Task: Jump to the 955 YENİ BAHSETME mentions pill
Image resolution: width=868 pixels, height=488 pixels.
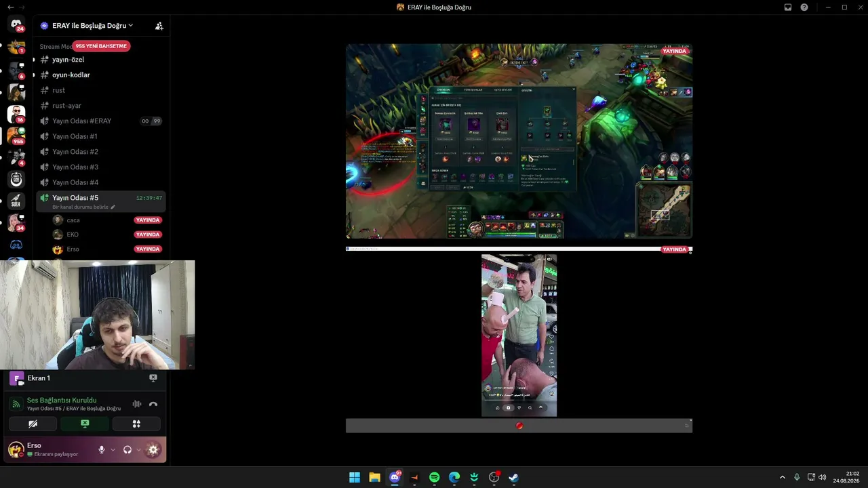Action: point(101,46)
